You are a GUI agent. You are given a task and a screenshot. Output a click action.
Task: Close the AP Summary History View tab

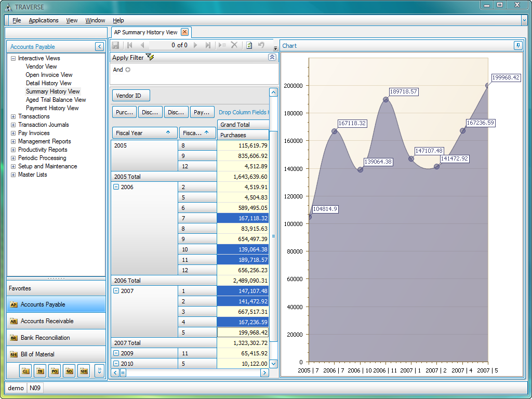pos(184,32)
